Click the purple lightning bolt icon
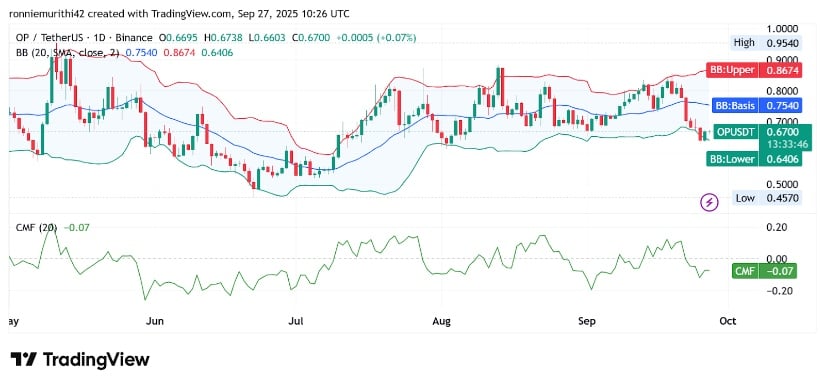Screen dimensions: 825x386 (710, 202)
